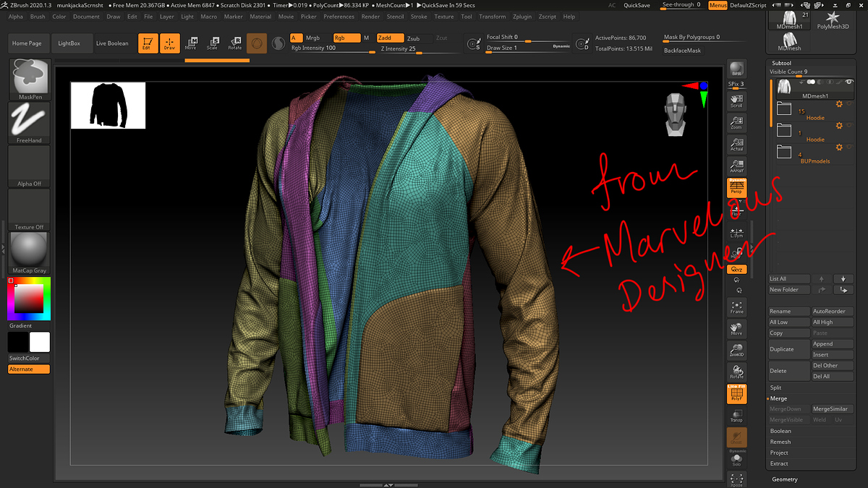Click the down arrow in the Subtool list
Image resolution: width=868 pixels, height=488 pixels.
843,278
